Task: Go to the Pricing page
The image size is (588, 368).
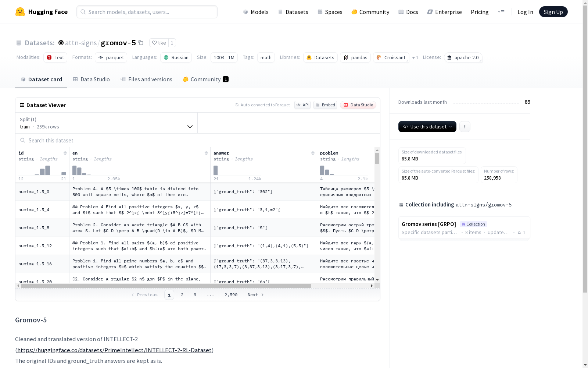Action: (480, 12)
